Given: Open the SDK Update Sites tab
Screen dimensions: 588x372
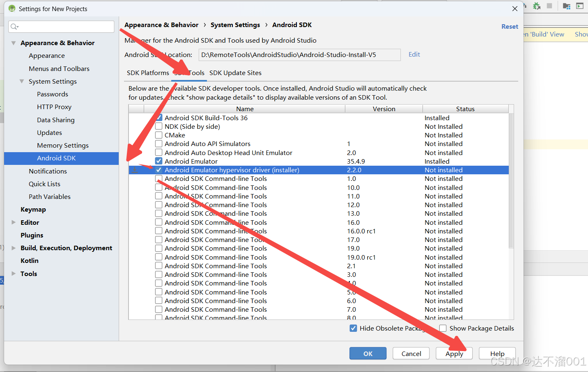Looking at the screenshot, I should 235,73.
